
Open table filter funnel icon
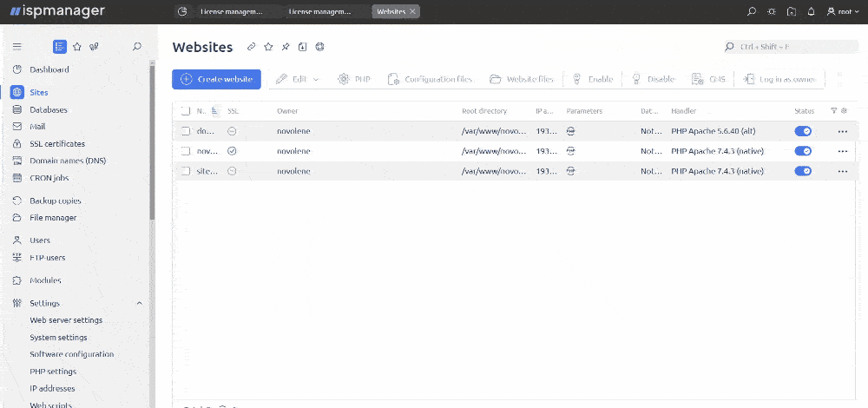833,111
